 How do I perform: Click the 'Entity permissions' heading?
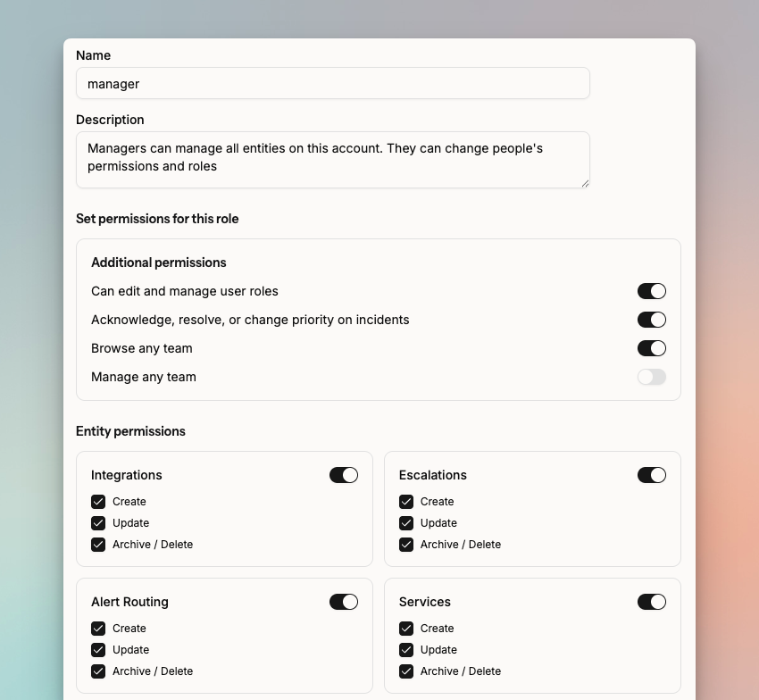(x=130, y=431)
